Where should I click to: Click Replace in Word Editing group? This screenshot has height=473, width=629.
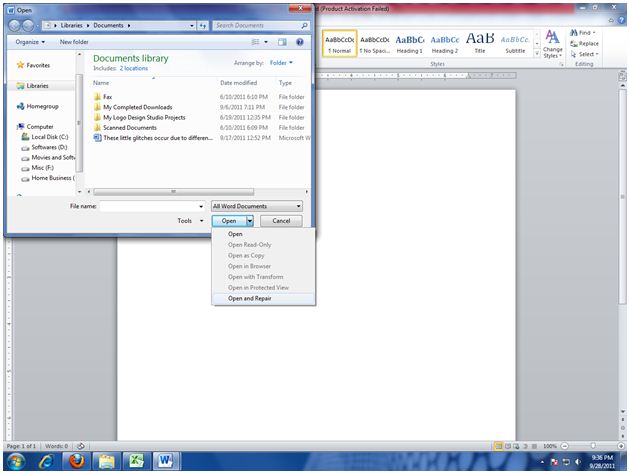tap(584, 43)
